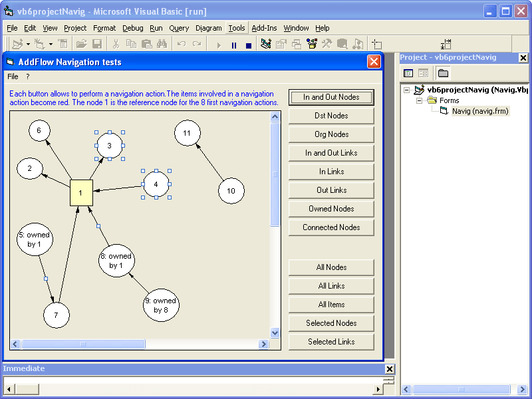Click the Dst Nodes button
Viewport: 532px width, 399px height.
coord(331,116)
